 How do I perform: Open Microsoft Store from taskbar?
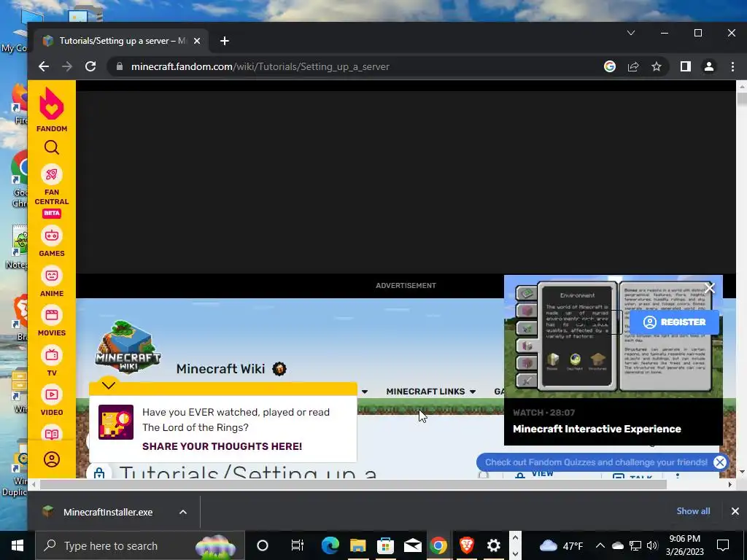(385, 545)
